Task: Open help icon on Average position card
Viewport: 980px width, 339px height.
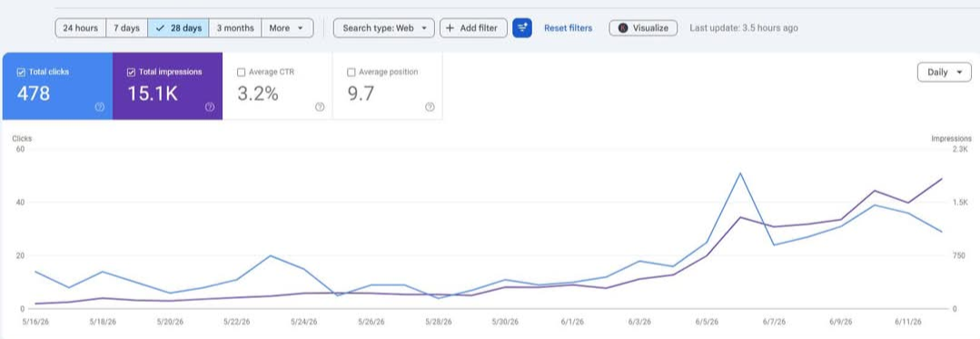Action: click(430, 107)
